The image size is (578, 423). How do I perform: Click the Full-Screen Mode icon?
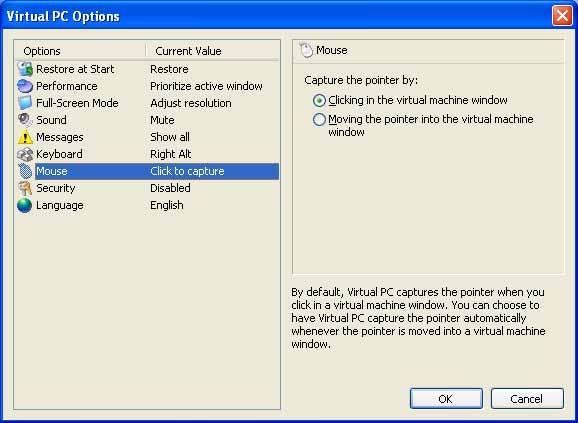(x=25, y=103)
